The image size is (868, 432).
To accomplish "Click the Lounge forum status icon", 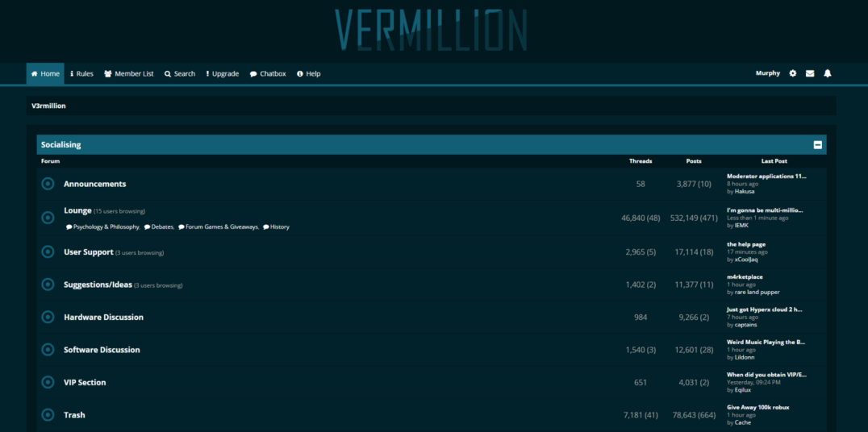I will 48,218.
